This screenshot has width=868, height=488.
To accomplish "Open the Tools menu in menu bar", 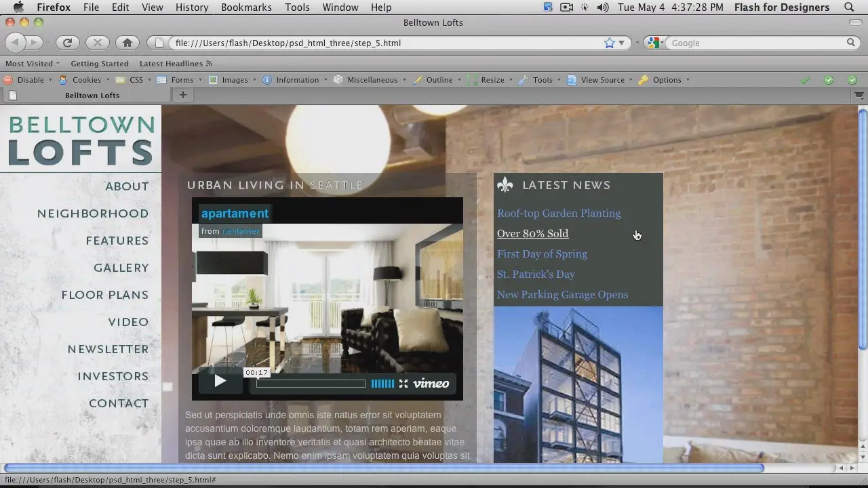I will (297, 7).
